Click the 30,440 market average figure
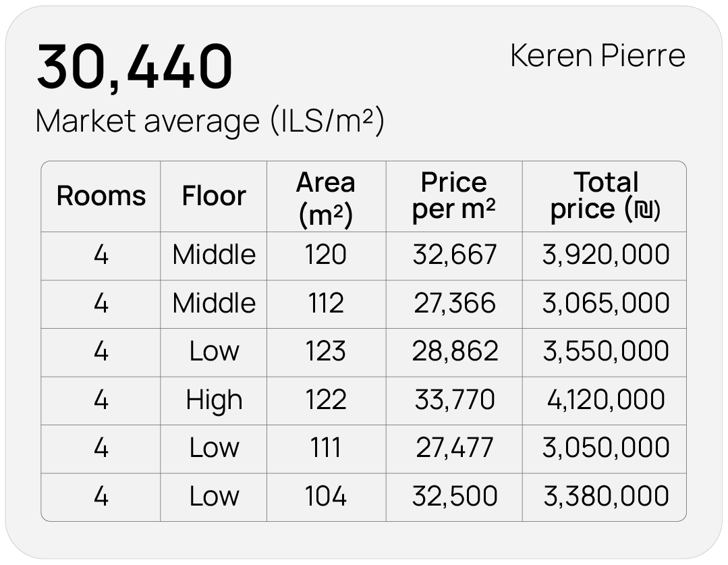This screenshot has height=565, width=728. 134,68
